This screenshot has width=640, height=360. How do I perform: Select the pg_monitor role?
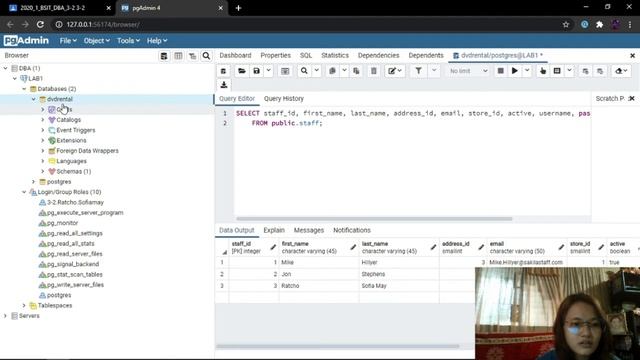[62, 223]
